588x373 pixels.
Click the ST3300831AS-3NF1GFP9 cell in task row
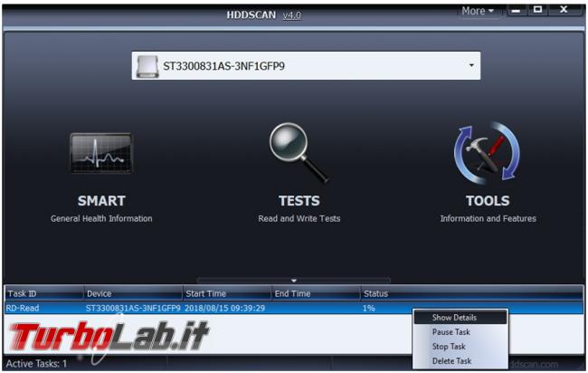click(133, 308)
